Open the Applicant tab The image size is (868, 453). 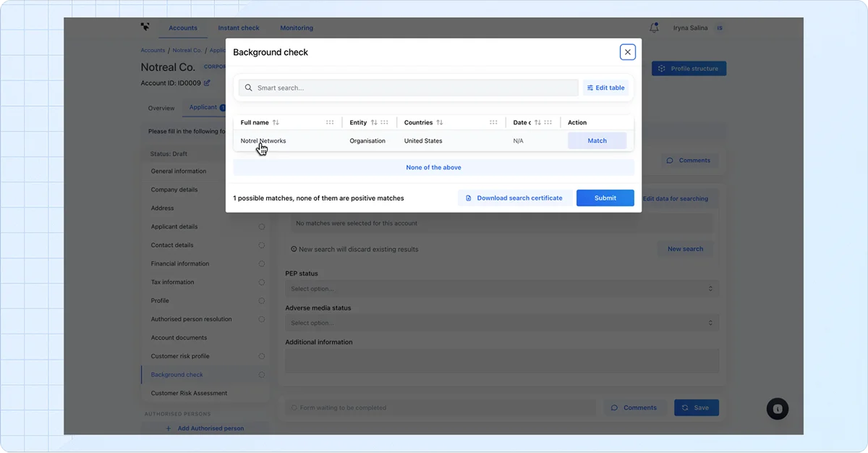(x=203, y=107)
